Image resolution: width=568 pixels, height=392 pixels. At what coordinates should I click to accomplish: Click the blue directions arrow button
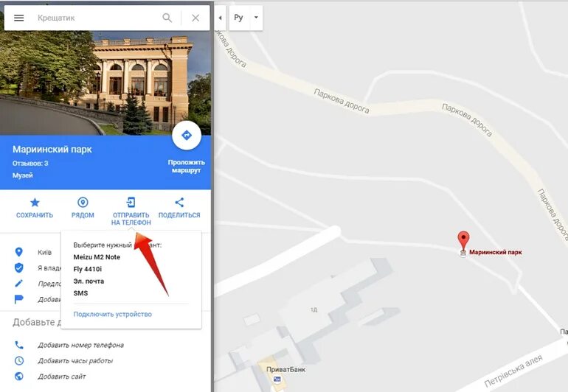(x=187, y=136)
